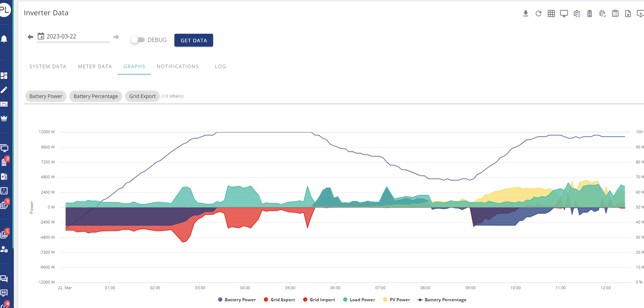The image size is (644, 308).
Task: Toggle the DEBUG switch
Action: [x=137, y=40]
